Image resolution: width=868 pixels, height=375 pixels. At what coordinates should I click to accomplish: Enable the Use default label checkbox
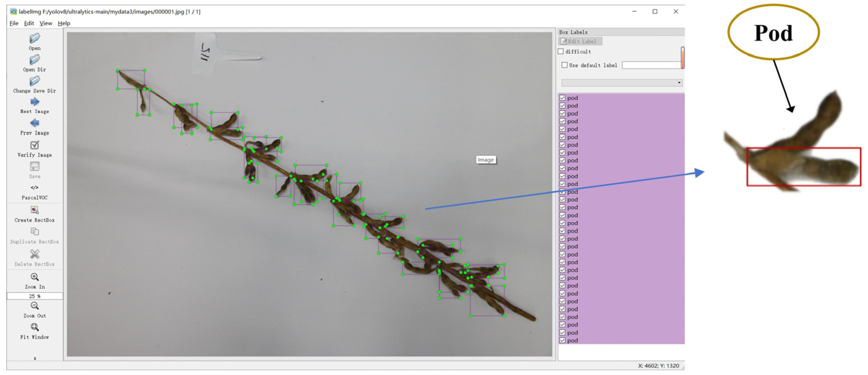[564, 65]
